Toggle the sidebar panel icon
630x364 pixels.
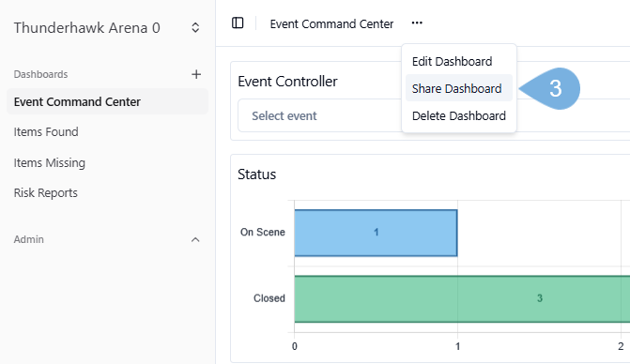click(238, 23)
